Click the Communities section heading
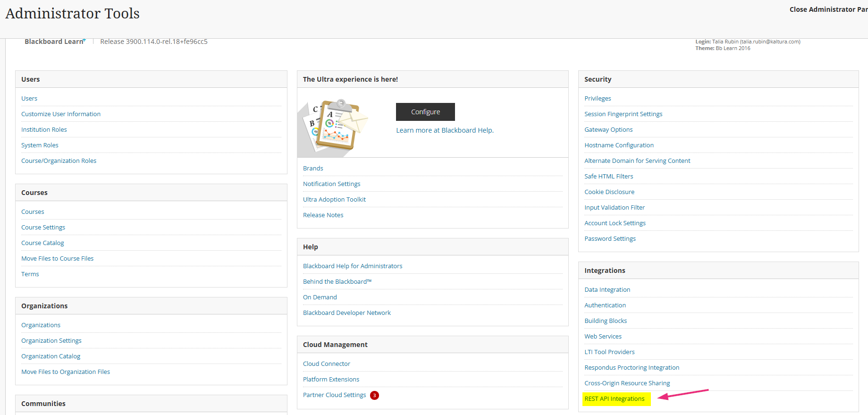Viewport: 868px width, 415px height. click(43, 404)
